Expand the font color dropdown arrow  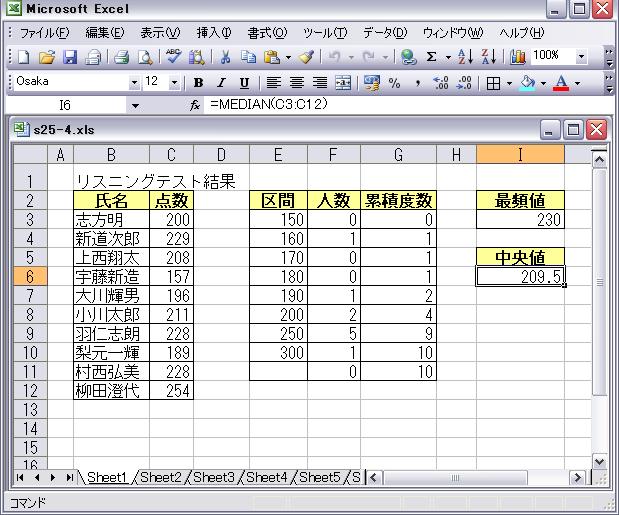[x=578, y=83]
